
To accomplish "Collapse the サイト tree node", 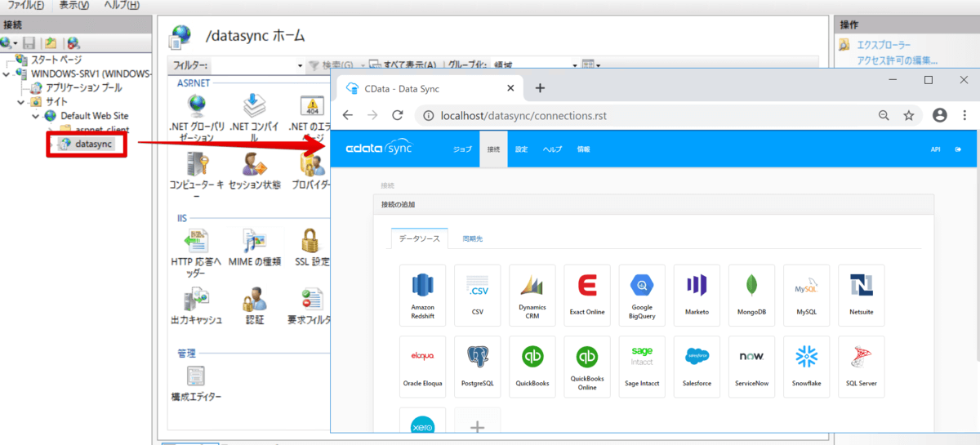I will point(21,102).
